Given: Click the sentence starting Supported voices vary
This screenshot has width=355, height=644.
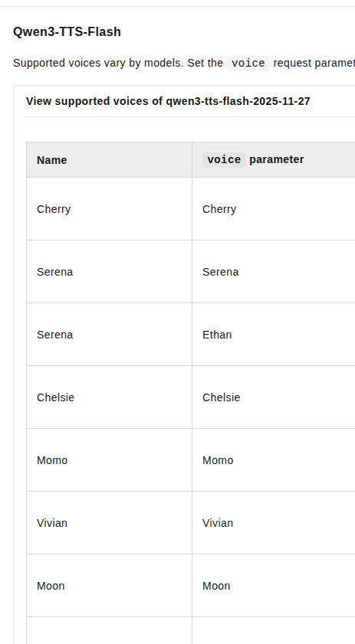Looking at the screenshot, I should (184, 64).
